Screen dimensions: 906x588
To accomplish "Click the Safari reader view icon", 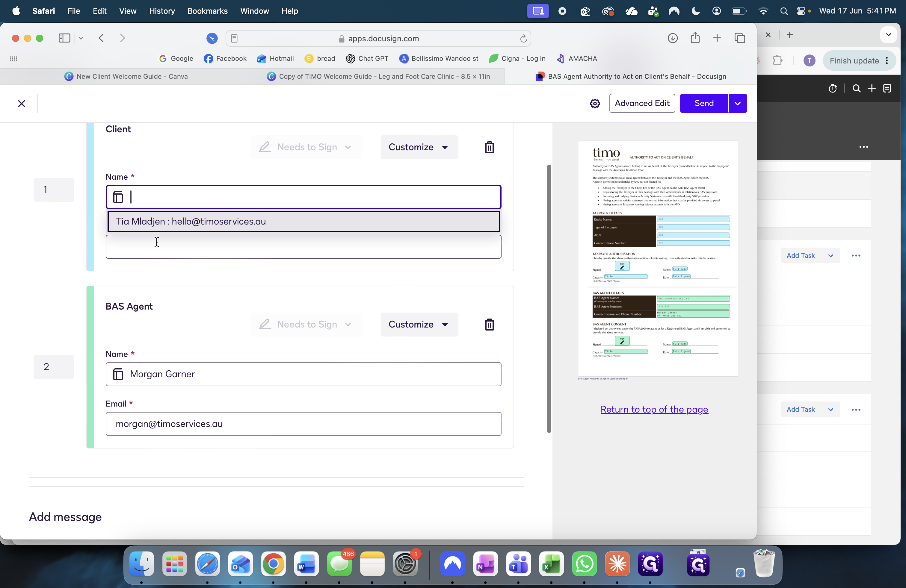I will click(234, 38).
